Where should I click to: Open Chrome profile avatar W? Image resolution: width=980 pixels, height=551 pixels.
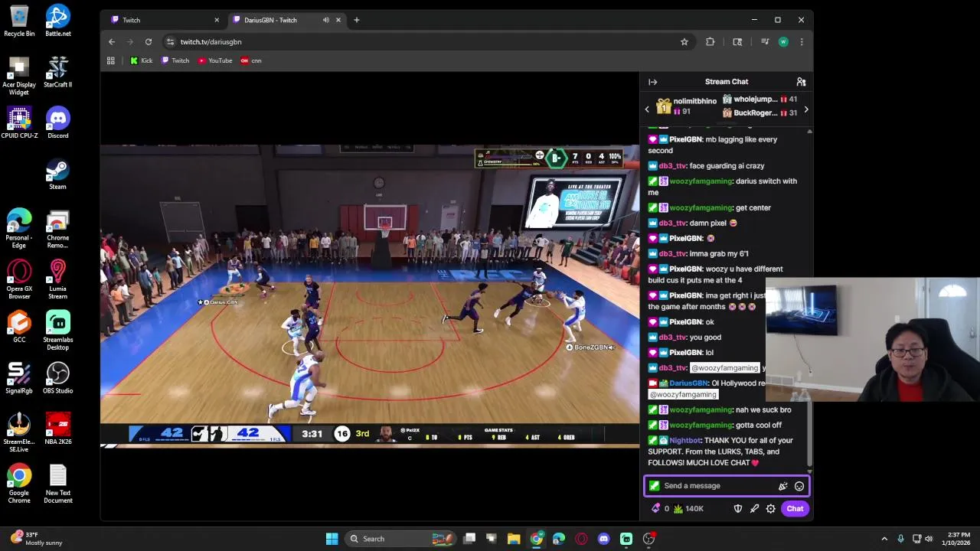point(783,42)
